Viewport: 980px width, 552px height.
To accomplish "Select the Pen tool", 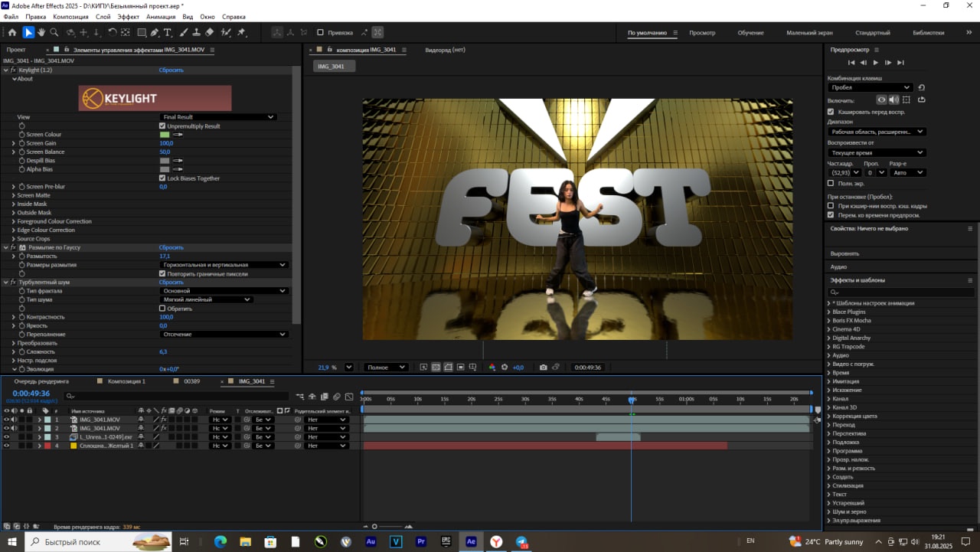I will pyautogui.click(x=155, y=32).
